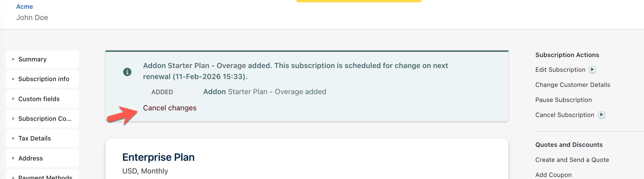This screenshot has width=644, height=179.
Task: Choose Pause Subscription action
Action: pos(563,100)
